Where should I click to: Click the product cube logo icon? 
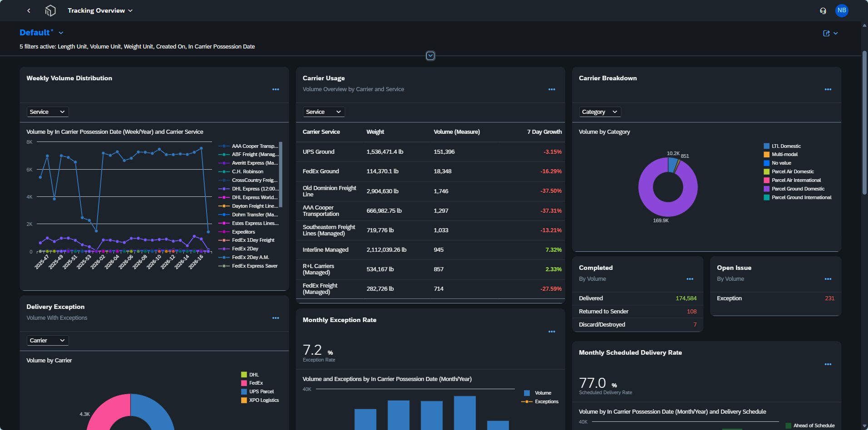[x=50, y=10]
